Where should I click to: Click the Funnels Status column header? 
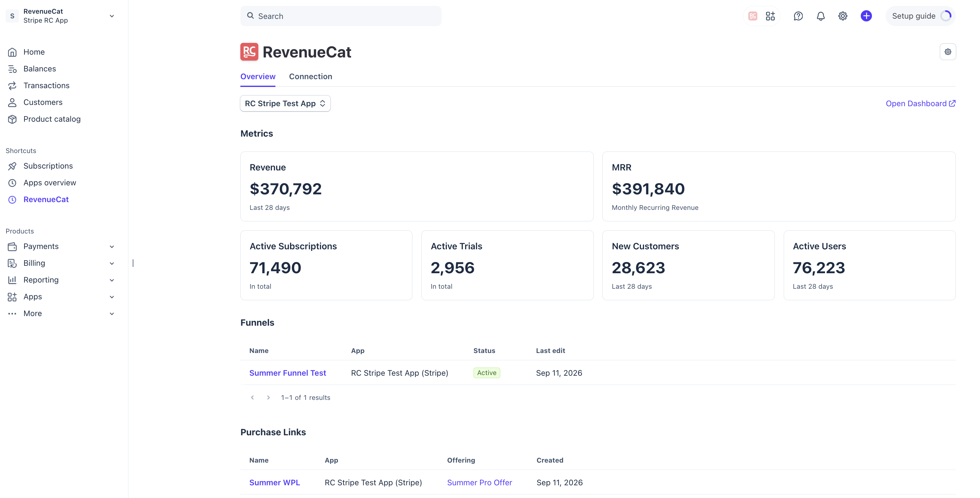484,351
